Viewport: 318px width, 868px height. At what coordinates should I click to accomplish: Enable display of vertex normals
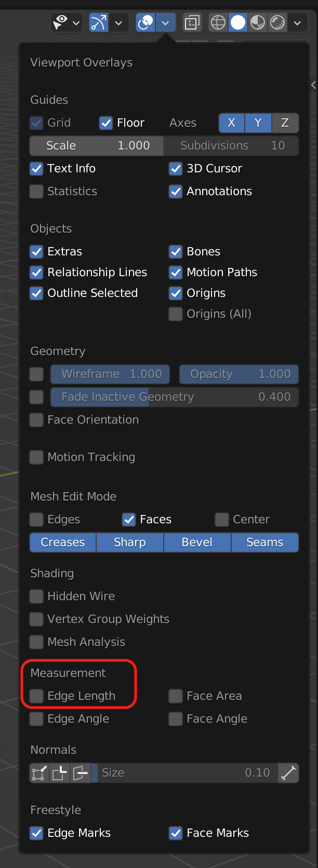click(x=39, y=773)
